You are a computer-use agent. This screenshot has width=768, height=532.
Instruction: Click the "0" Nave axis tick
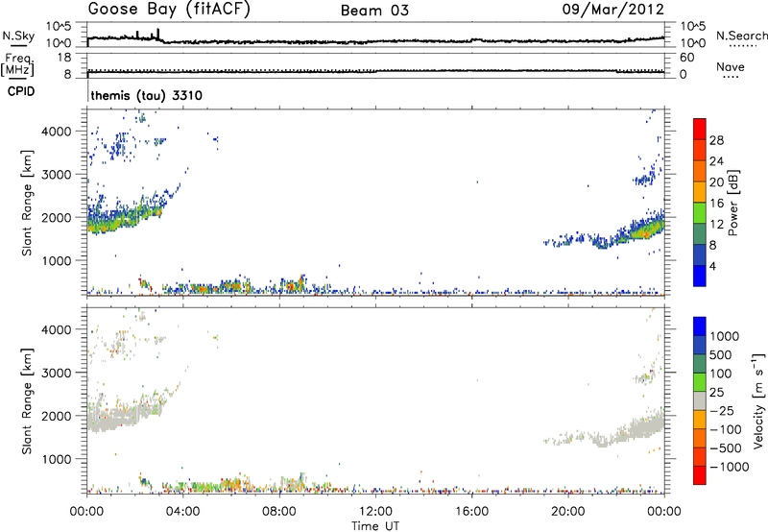[684, 75]
